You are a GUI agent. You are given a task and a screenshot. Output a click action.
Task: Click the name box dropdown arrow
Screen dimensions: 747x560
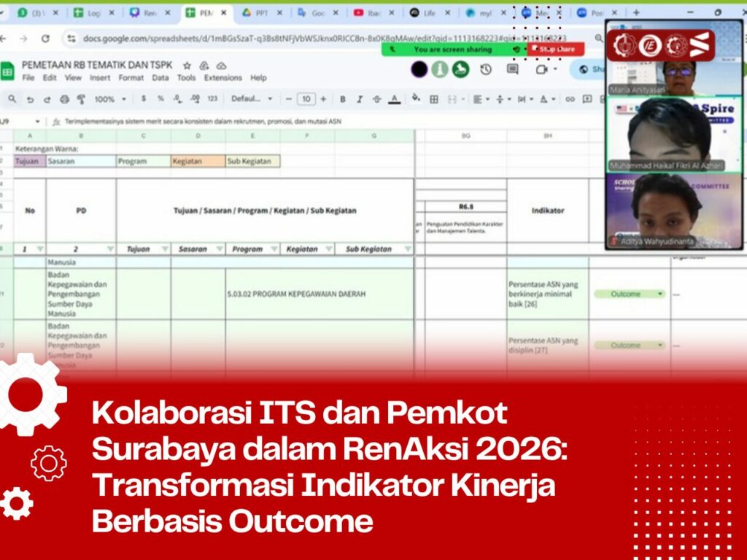point(38,122)
